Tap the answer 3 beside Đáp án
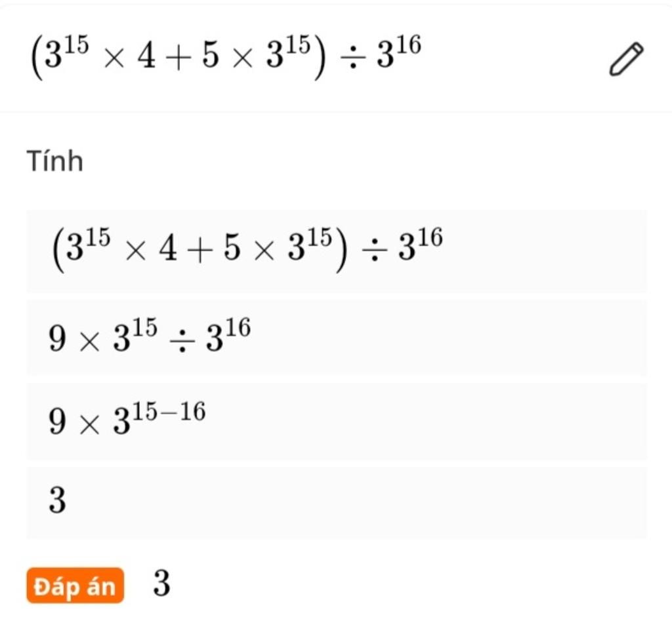Image resolution: width=672 pixels, height=621 pixels. pyautogui.click(x=161, y=584)
